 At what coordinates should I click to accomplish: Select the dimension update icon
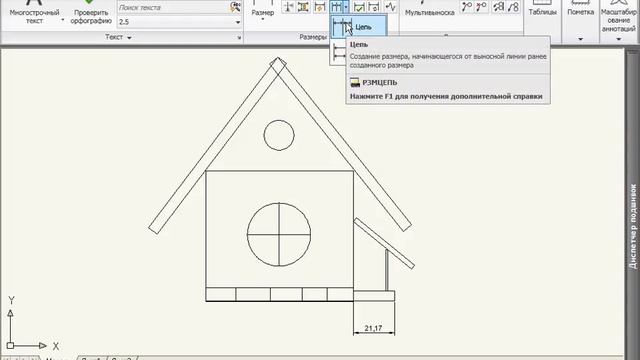click(374, 7)
